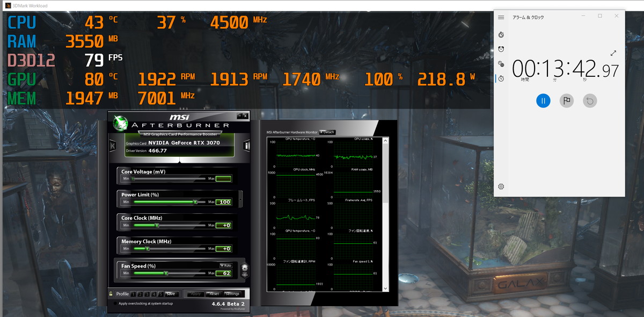The image size is (644, 317).
Task: Open the Alarms & Clock hamburger menu
Action: click(x=501, y=17)
